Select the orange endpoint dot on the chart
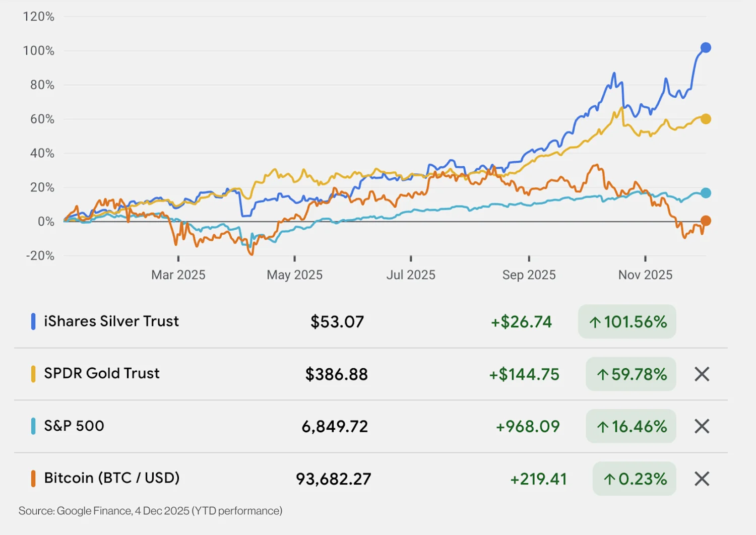 tap(706, 220)
